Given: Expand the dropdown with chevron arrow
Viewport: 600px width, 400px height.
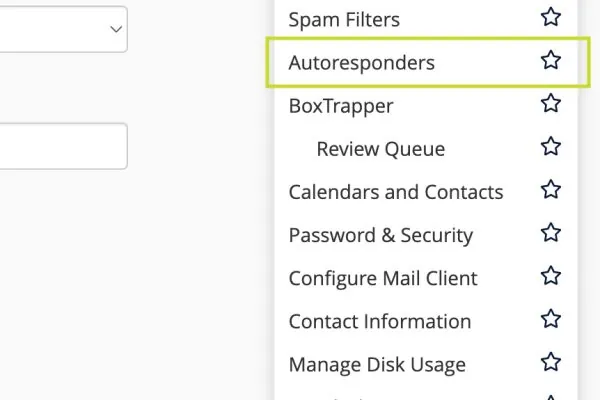Looking at the screenshot, I should click(x=64, y=29).
